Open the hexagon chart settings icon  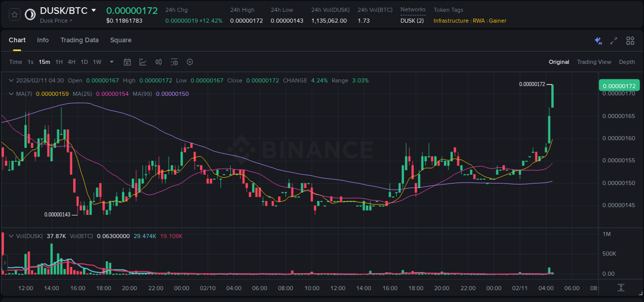pyautogui.click(x=190, y=62)
